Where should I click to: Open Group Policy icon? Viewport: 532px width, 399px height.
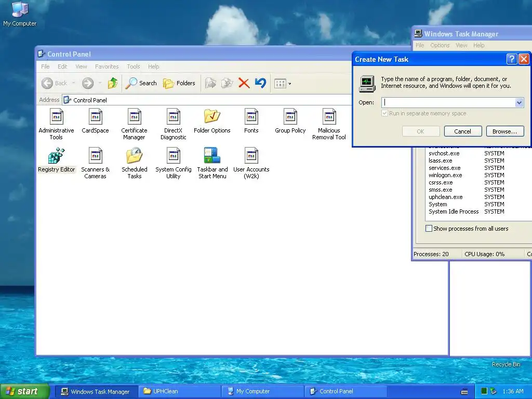[x=290, y=121]
